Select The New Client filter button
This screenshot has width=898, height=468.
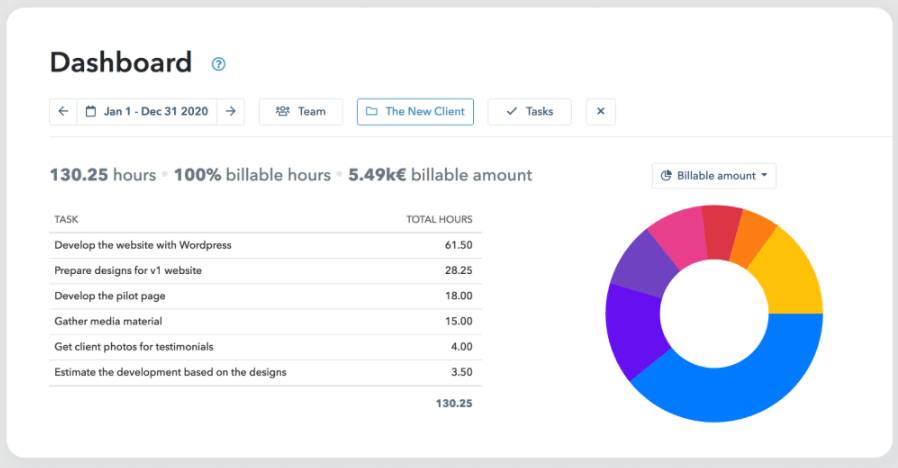click(x=415, y=111)
